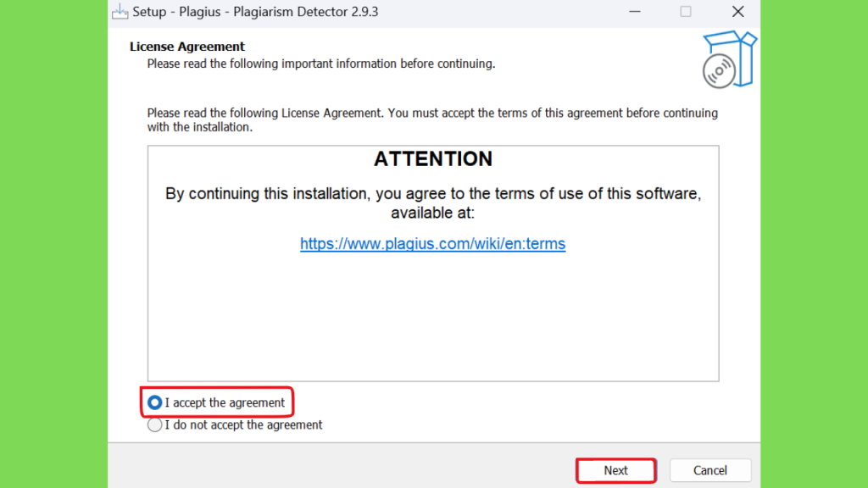Select "I accept the agreement" radio button
Screen dimensions: 868x488
click(x=154, y=402)
